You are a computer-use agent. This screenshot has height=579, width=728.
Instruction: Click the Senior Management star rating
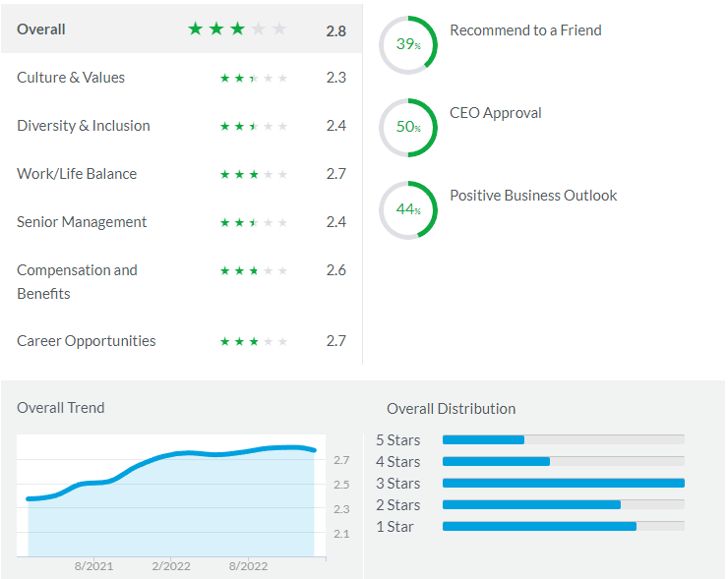254,222
